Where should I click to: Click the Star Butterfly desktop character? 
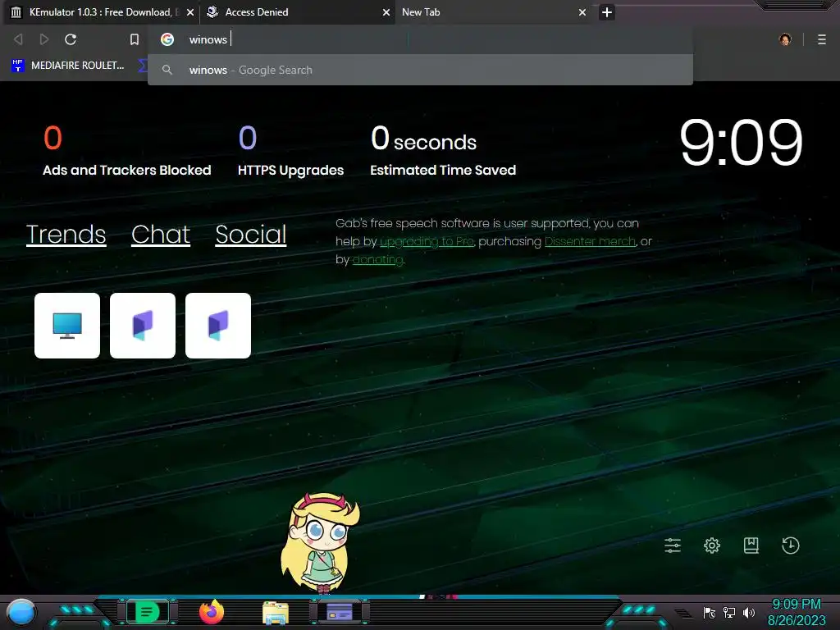[320, 543]
